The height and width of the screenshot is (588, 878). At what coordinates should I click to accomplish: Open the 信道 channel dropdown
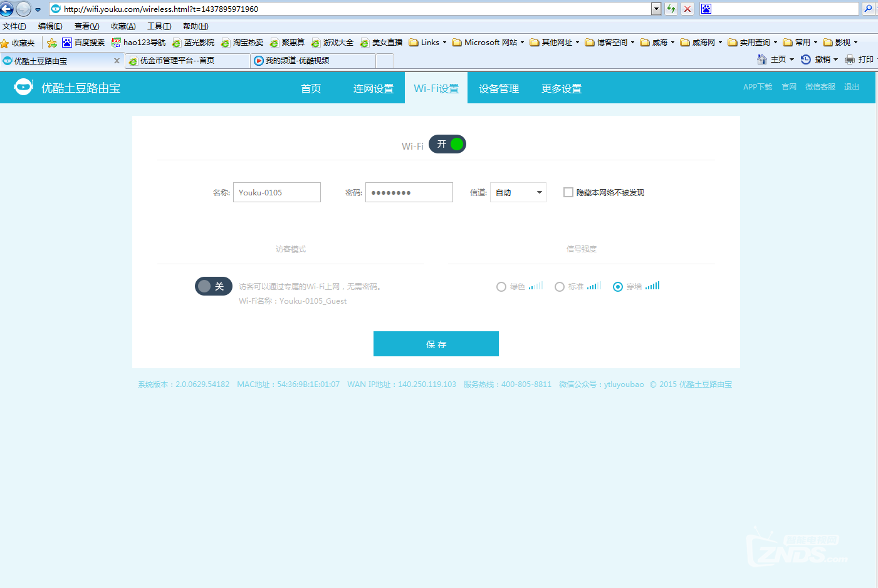click(x=518, y=192)
